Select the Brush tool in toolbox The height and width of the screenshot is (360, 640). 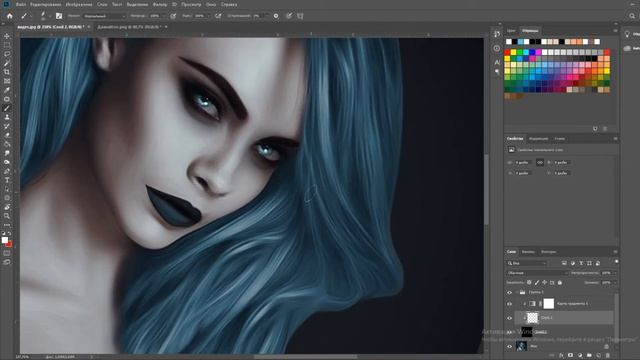pos(7,108)
